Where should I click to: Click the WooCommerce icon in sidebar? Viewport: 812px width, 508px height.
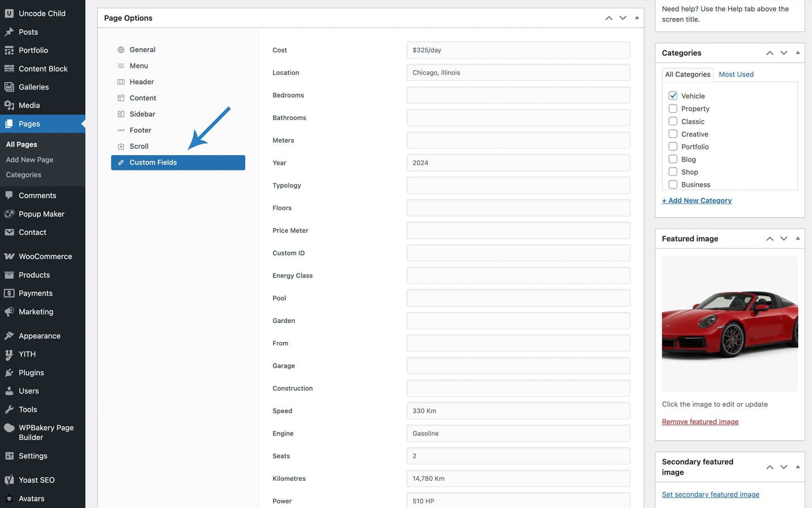[9, 257]
